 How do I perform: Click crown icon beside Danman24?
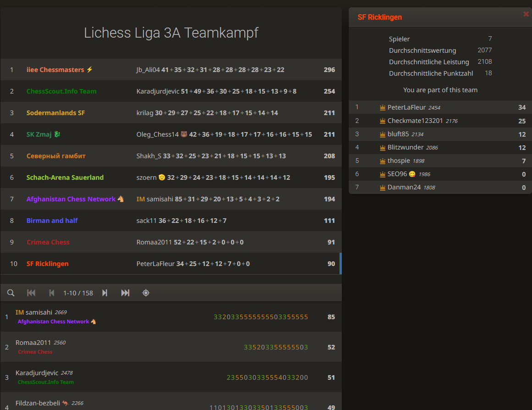click(383, 188)
